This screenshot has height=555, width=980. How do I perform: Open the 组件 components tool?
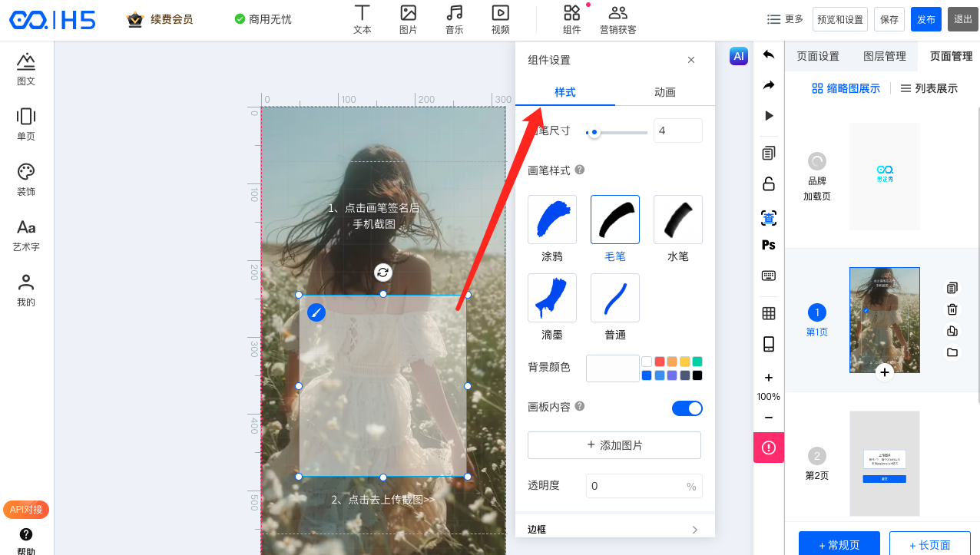tap(571, 20)
